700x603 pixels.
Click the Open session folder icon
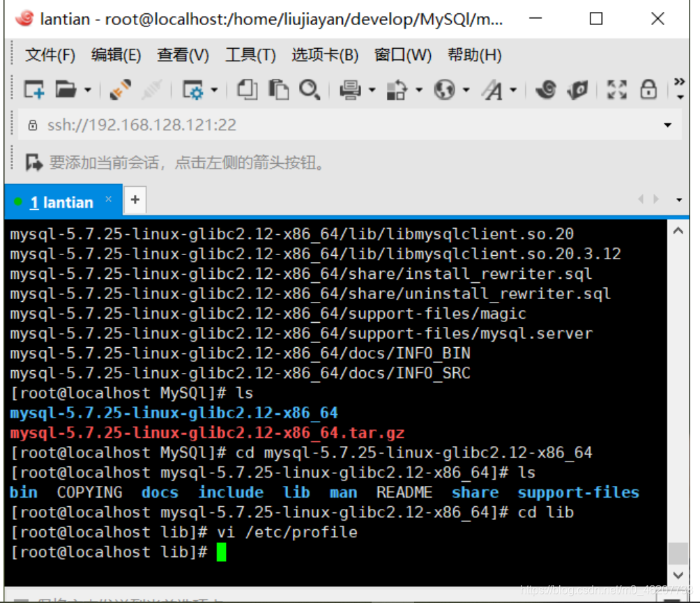pyautogui.click(x=66, y=90)
